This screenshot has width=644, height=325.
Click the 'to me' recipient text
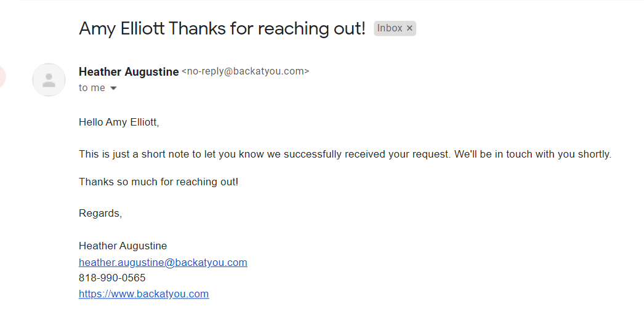[x=92, y=88]
